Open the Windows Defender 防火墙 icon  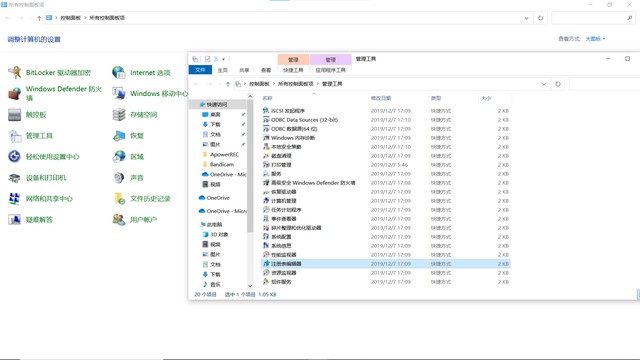[14, 93]
